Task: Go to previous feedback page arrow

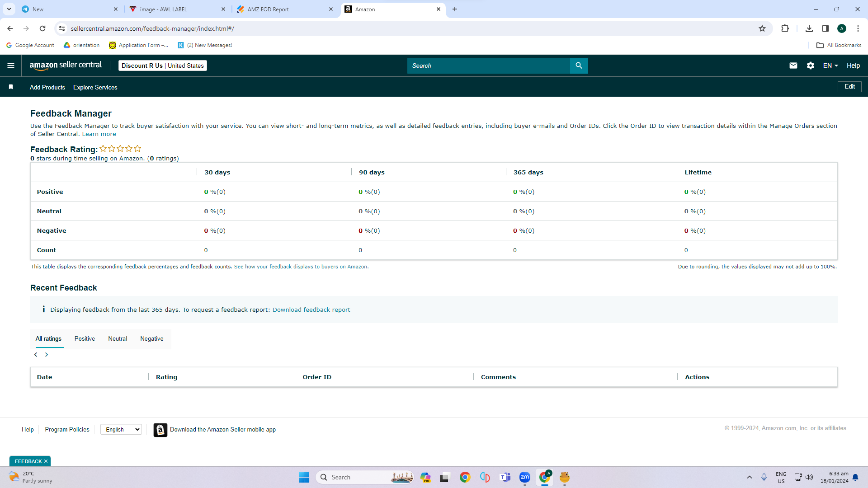Action: [x=36, y=355]
